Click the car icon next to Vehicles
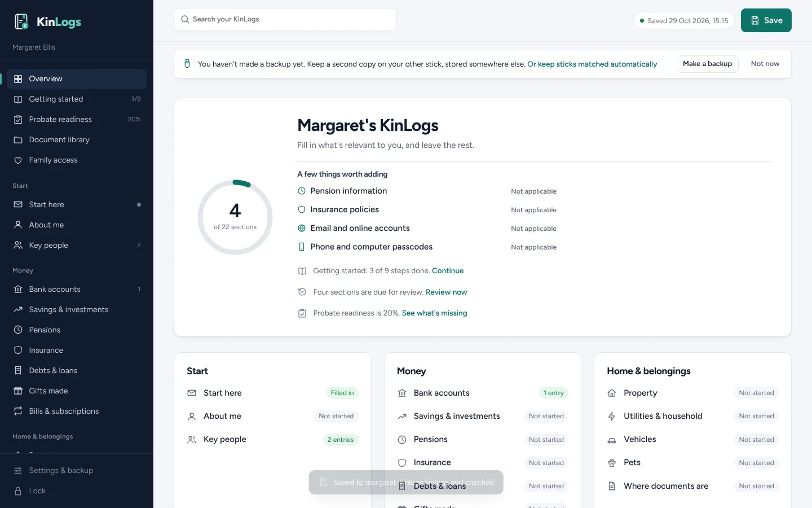This screenshot has height=508, width=812. [612, 440]
